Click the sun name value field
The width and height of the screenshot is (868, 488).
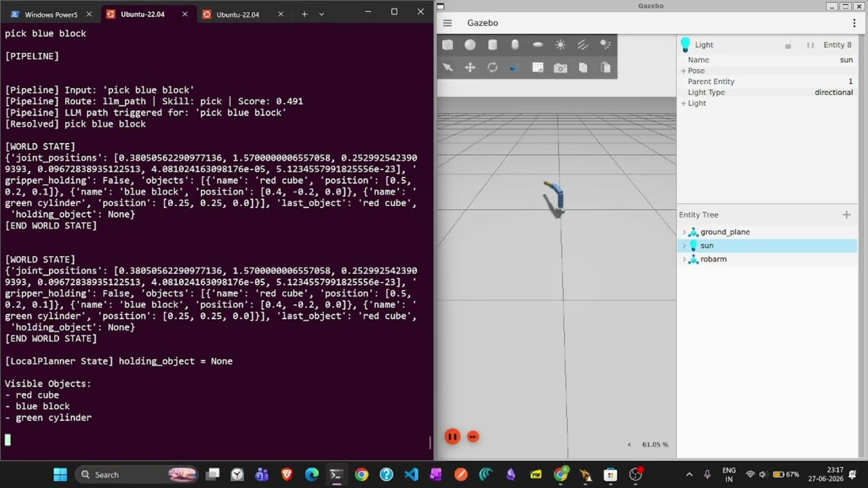pos(846,60)
